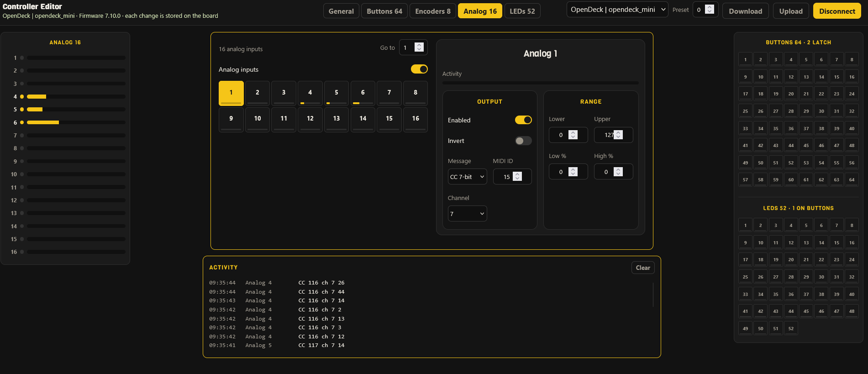This screenshot has height=374, width=868.
Task: Toggle the Analog inputs switch
Action: click(x=419, y=69)
